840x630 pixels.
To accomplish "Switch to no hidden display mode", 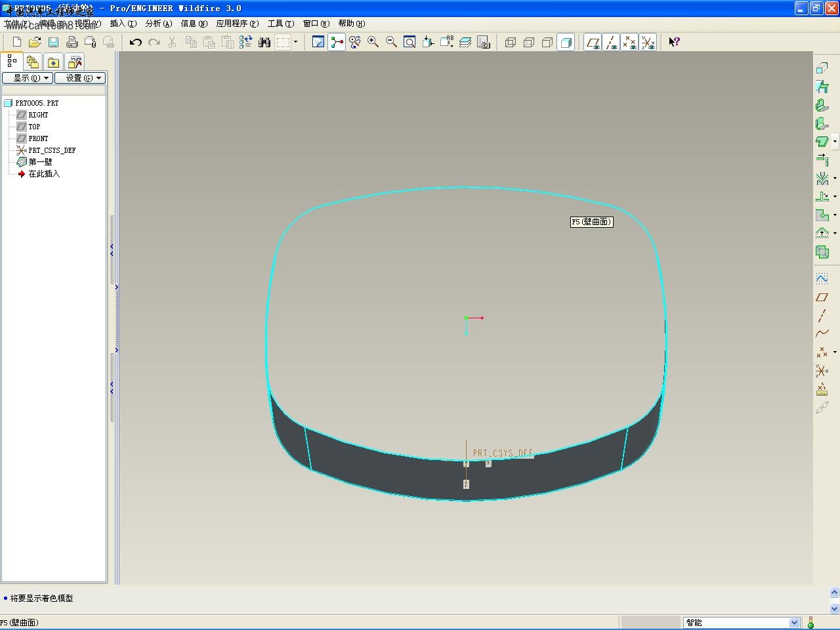I will (x=547, y=42).
